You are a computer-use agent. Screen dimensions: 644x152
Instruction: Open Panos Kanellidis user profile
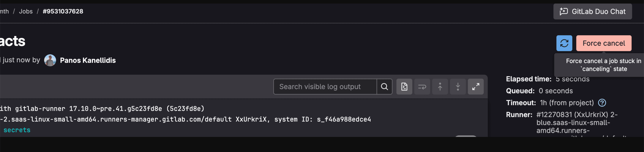[88, 61]
